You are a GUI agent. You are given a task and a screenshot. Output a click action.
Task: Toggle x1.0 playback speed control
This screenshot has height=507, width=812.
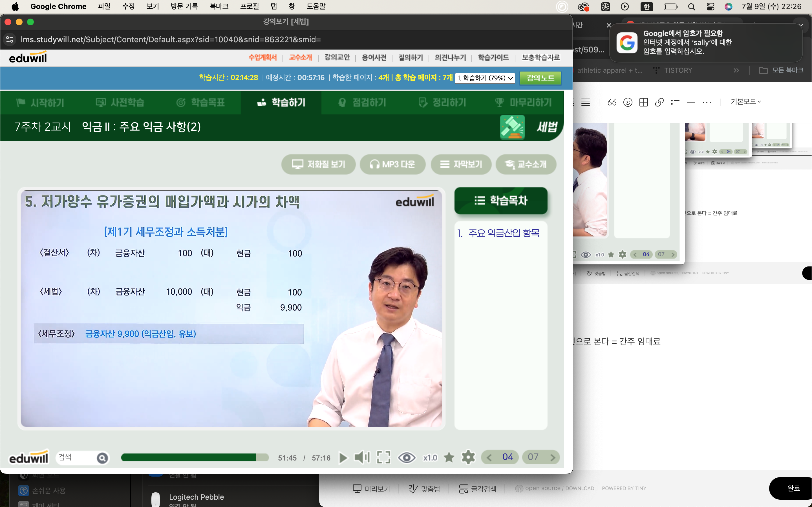tap(430, 458)
